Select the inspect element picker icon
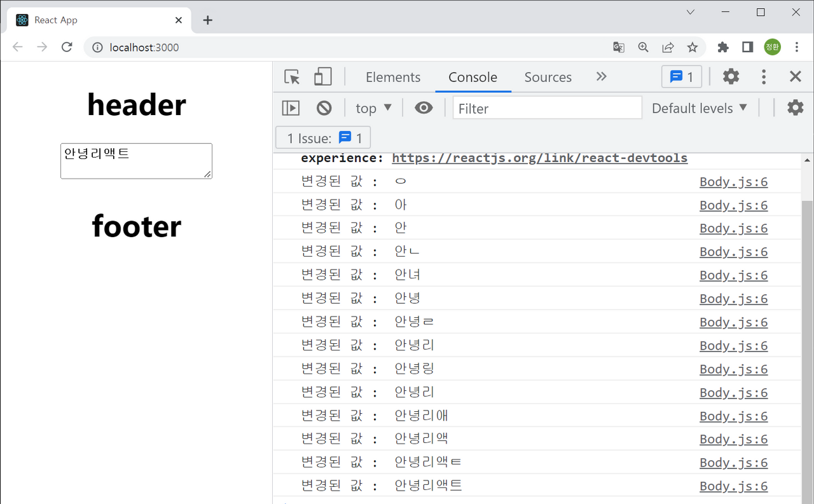Viewport: 814px width, 504px height. pyautogui.click(x=292, y=77)
